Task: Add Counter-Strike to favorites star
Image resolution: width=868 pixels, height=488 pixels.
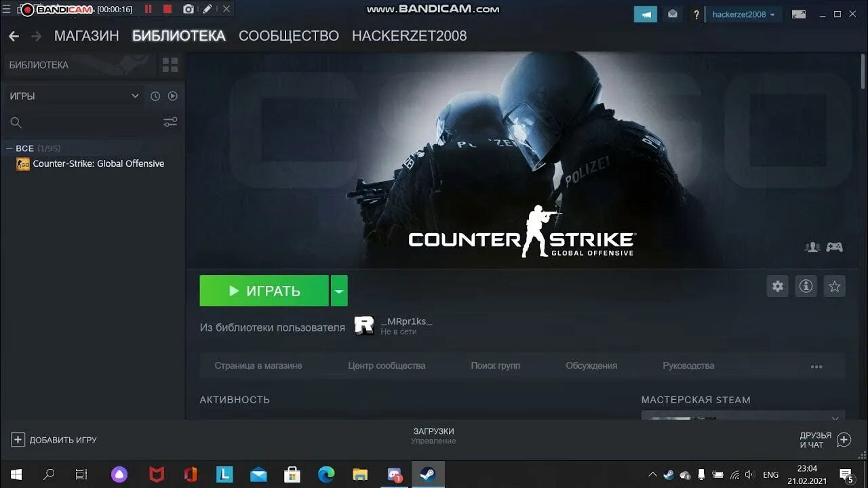Action: (835, 286)
